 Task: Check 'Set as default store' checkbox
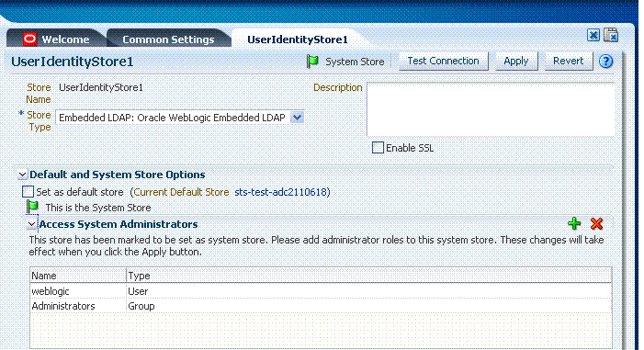[28, 192]
